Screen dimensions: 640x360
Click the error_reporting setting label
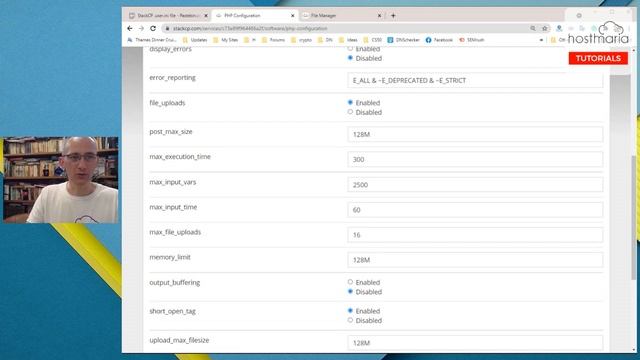pos(172,78)
